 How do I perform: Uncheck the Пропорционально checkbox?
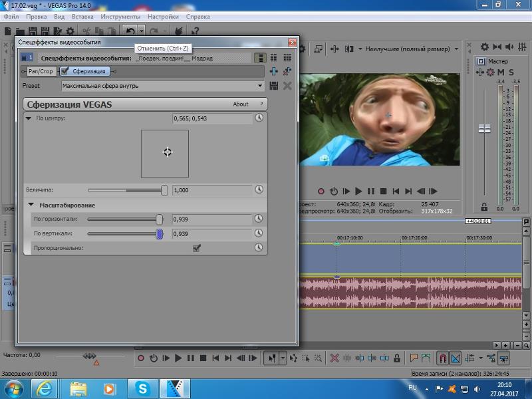tap(196, 248)
